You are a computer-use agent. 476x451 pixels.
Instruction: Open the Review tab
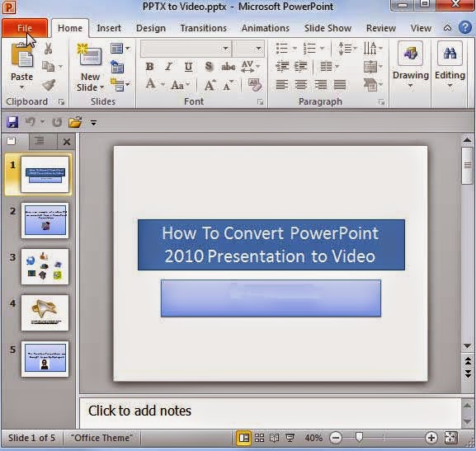[x=381, y=28]
